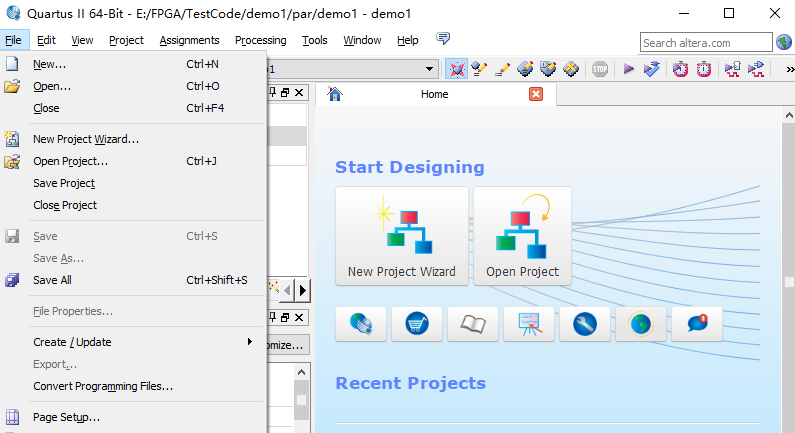This screenshot has width=795, height=433.
Task: Choose Close in File menu
Action: coord(133,108)
